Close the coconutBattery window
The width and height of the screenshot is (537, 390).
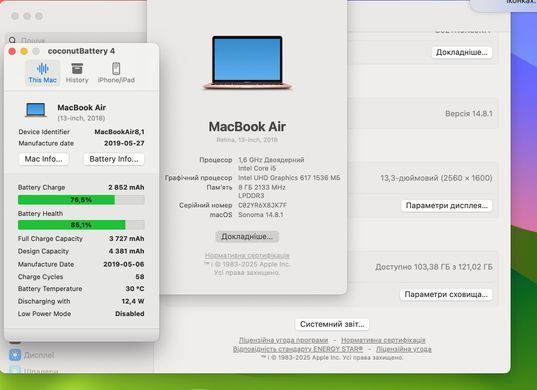tap(12, 51)
